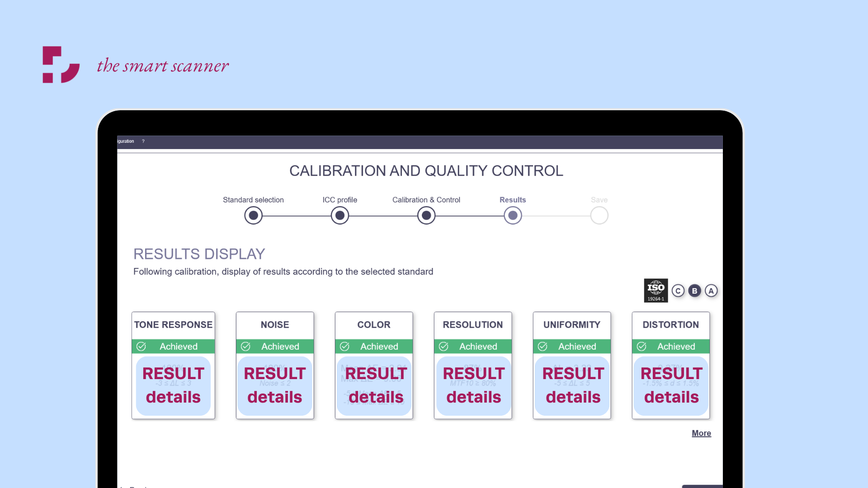Viewport: 868px width, 488px height.
Task: Open the Configuration menu item
Action: click(125, 141)
